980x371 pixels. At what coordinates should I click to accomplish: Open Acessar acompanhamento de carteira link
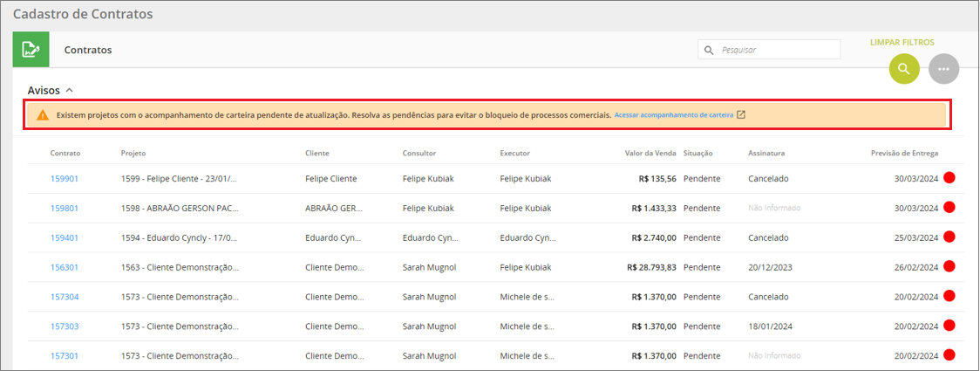674,115
